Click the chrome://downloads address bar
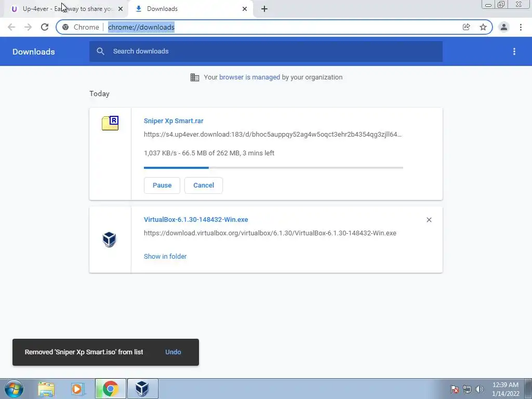Screen dimensions: 532x399 (274, 27)
